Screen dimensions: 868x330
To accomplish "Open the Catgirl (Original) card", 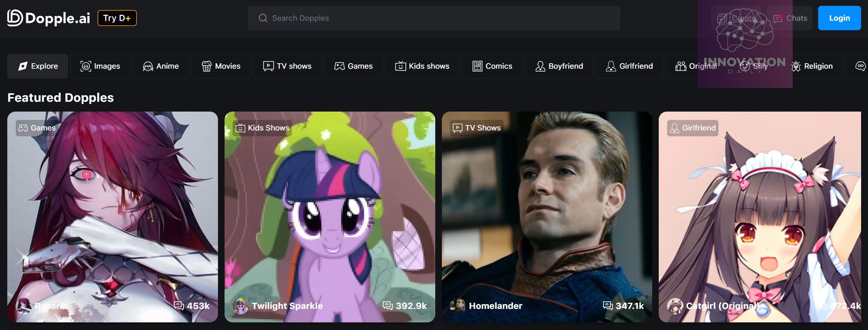I will click(x=760, y=217).
